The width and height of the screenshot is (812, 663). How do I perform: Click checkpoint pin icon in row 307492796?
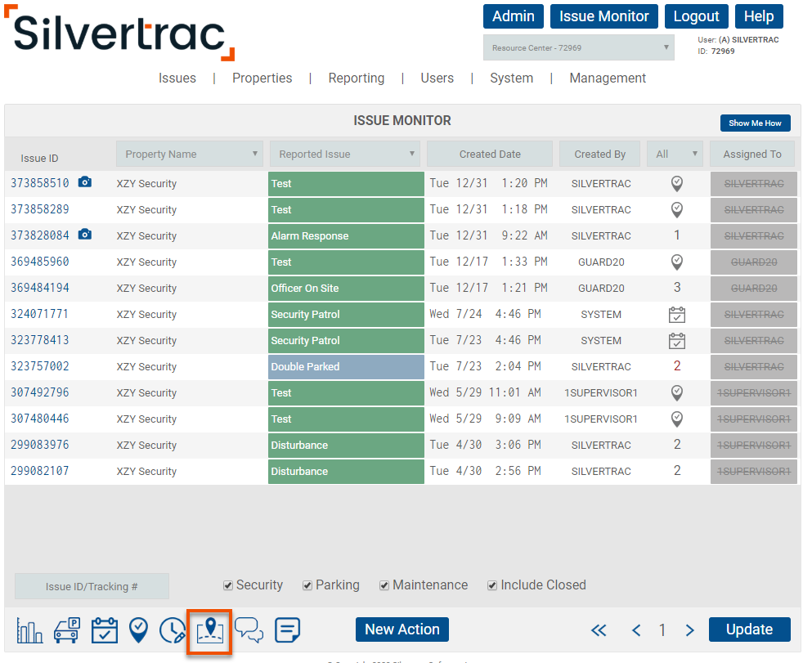coord(677,393)
